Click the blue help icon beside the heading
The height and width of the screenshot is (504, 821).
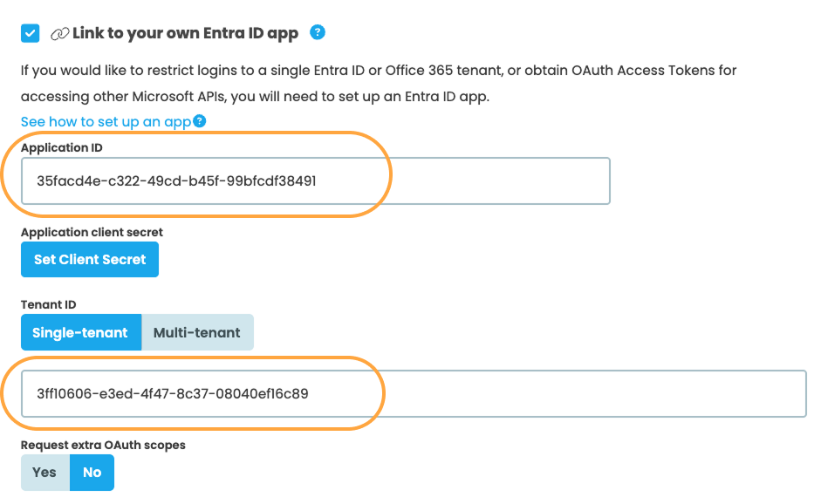pos(317,32)
